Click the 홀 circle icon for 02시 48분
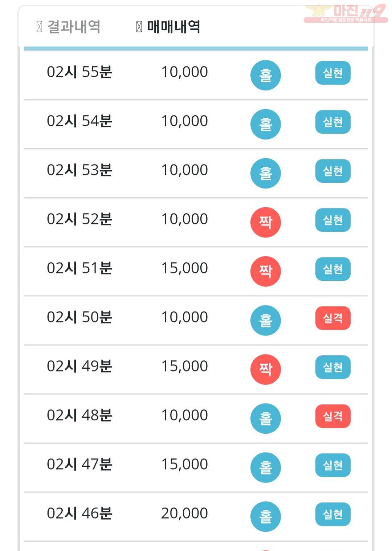Screen dimensions: 392x551 tap(266, 418)
